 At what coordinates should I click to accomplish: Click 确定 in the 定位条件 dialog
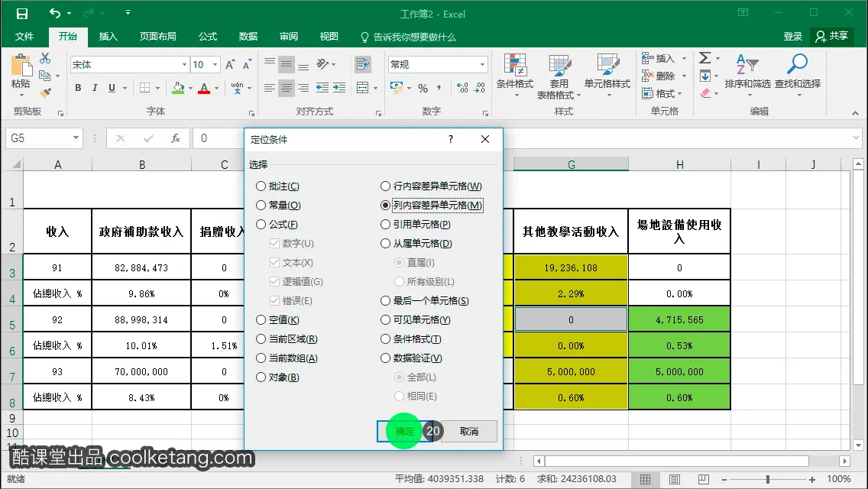pos(405,432)
